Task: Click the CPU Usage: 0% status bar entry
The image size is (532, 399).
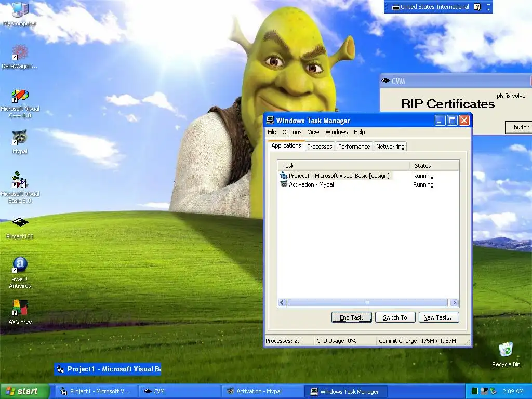Action: coord(336,341)
